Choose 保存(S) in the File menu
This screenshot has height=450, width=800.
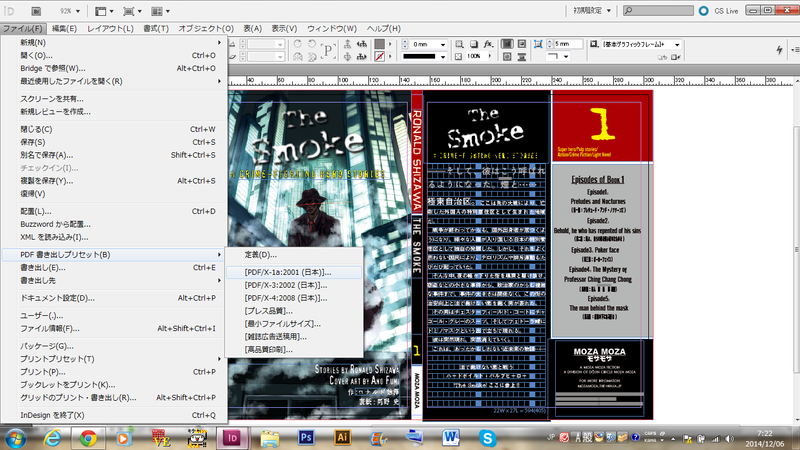115,142
